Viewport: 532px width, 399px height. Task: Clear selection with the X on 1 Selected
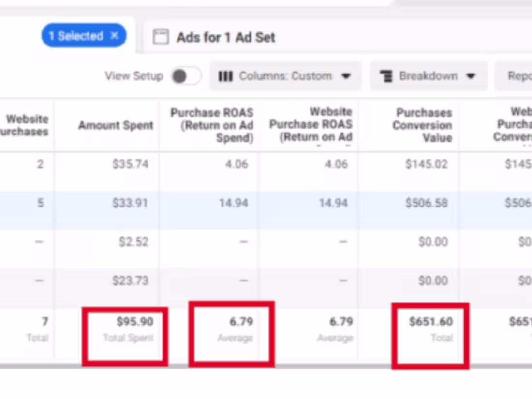tap(114, 36)
